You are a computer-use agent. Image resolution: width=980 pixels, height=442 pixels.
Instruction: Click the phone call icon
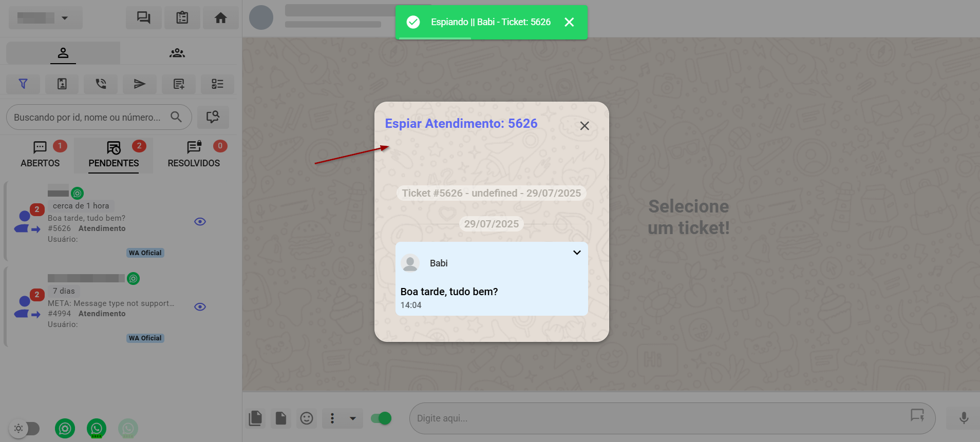click(x=101, y=84)
